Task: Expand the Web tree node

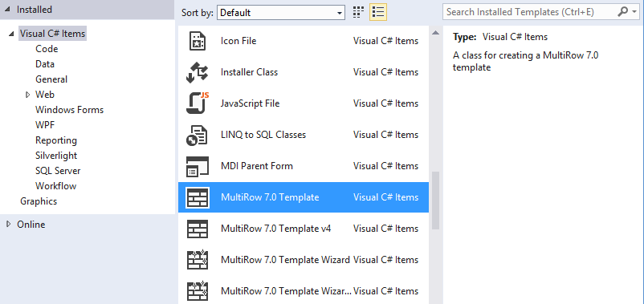Action: (x=28, y=95)
